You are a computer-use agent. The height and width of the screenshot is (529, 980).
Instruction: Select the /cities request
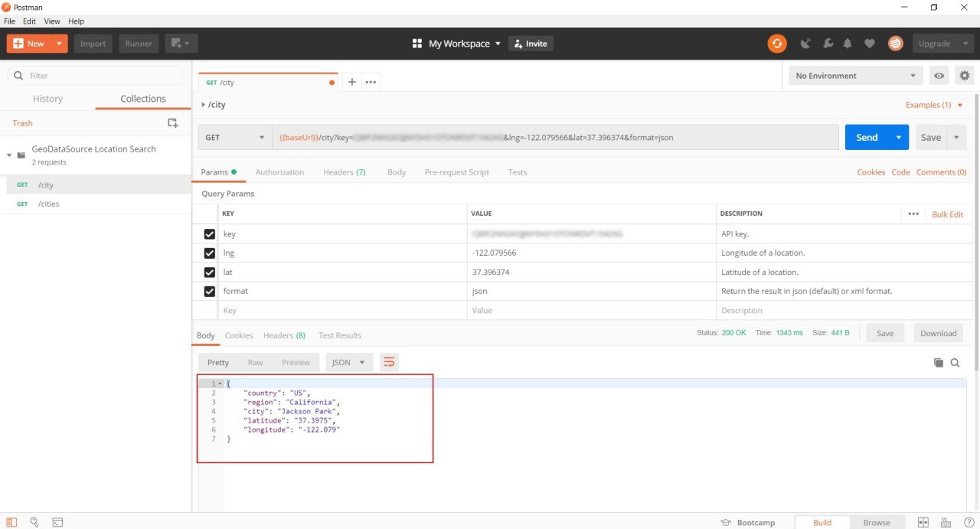[95, 204]
